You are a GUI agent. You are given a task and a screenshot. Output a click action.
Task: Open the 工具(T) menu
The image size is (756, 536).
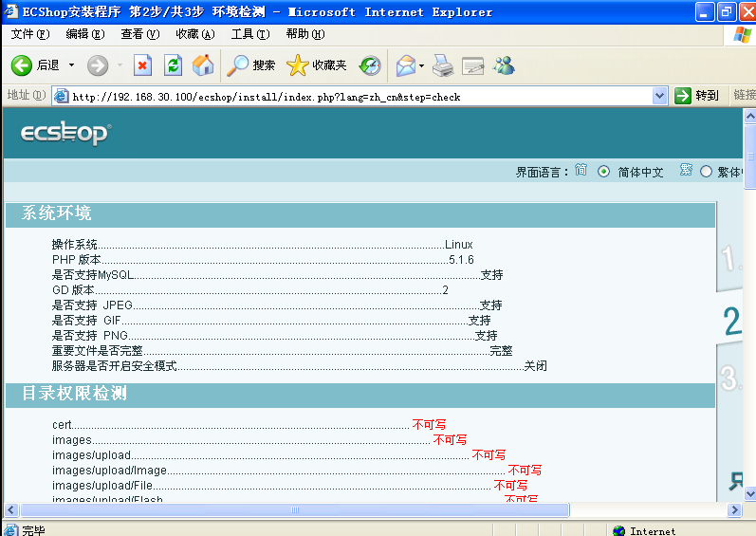pyautogui.click(x=250, y=34)
